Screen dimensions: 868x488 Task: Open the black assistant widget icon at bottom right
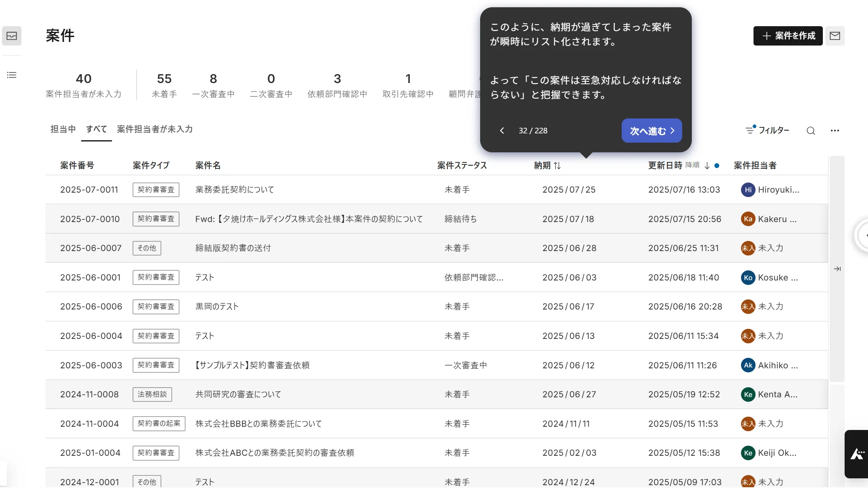pyautogui.click(x=857, y=454)
